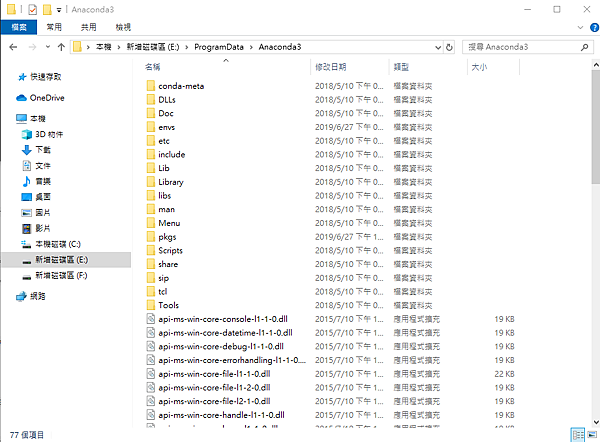Select the (F:) drive in sidebar
Screen dimensions: 600x442
click(61, 276)
